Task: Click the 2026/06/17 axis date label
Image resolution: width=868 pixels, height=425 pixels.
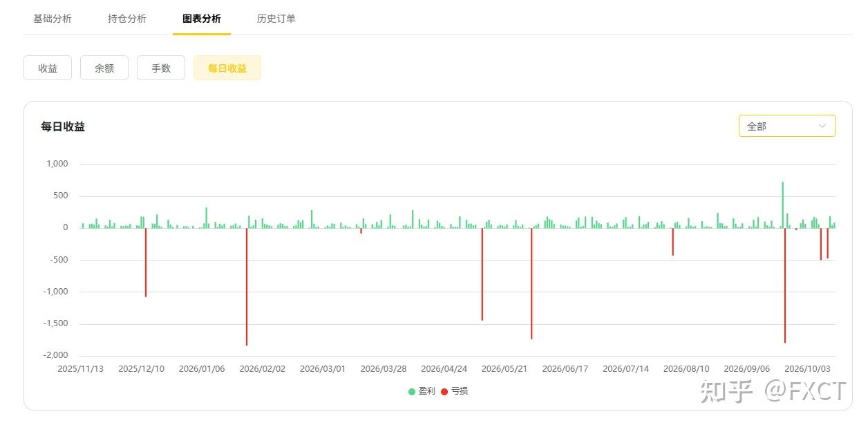Action: (565, 369)
